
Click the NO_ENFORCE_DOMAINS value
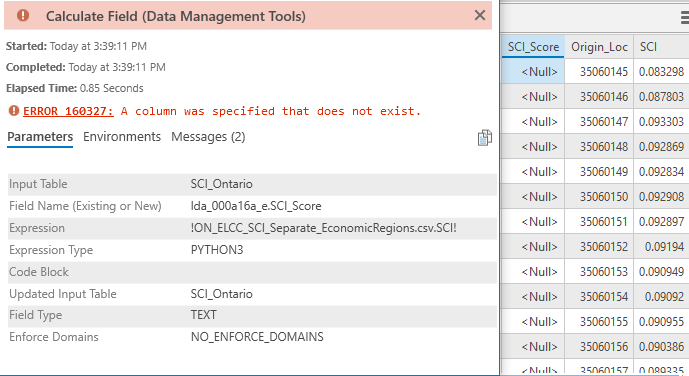(257, 337)
